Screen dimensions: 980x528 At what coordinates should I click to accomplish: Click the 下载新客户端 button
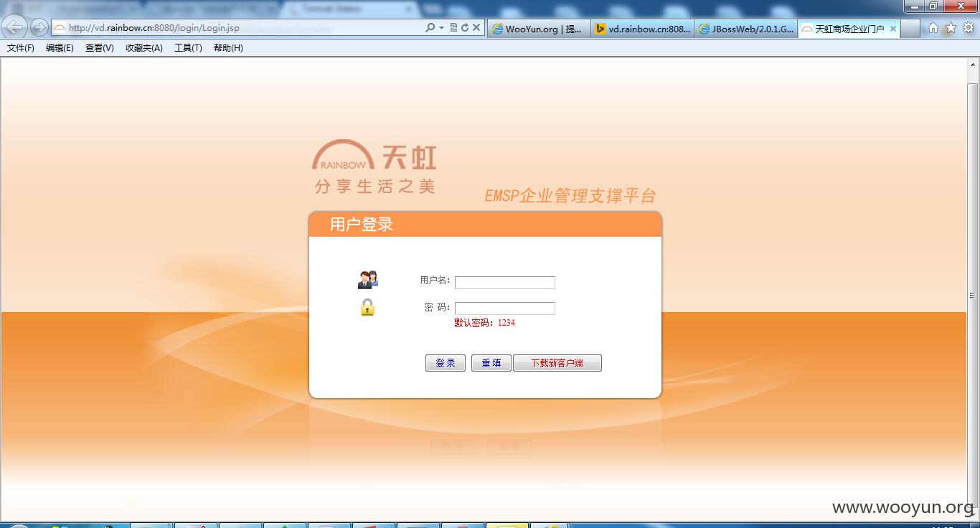tap(557, 363)
